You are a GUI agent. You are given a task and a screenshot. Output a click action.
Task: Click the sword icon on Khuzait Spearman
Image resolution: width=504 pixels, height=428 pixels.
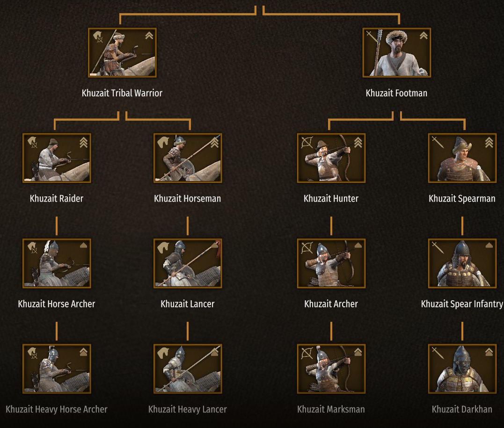pyautogui.click(x=438, y=142)
